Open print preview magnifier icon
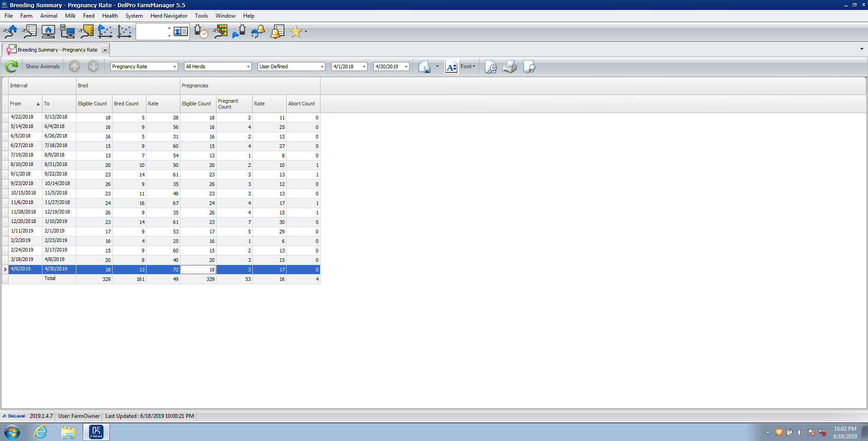The width and height of the screenshot is (868, 441). [528, 67]
